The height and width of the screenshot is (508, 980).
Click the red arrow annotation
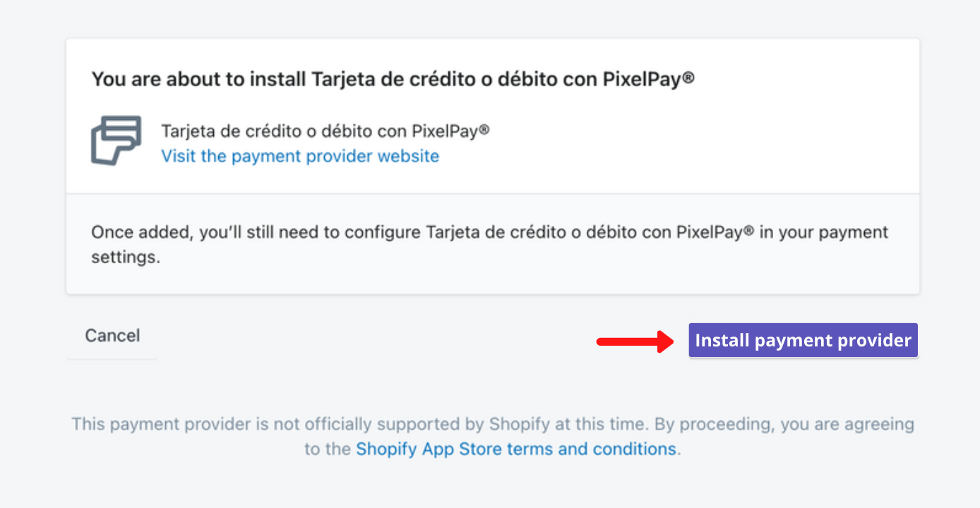(636, 341)
